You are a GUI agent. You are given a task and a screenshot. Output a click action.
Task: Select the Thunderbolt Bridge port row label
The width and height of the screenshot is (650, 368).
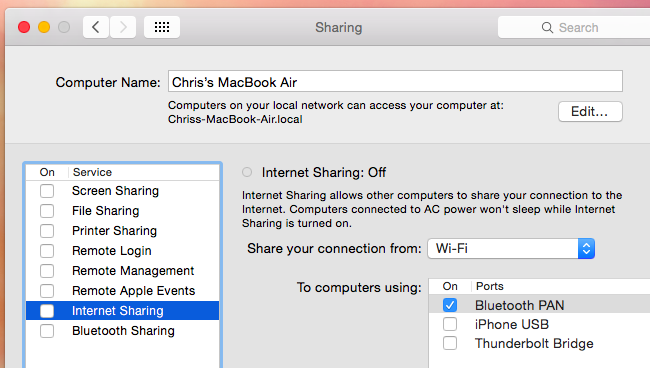(534, 344)
